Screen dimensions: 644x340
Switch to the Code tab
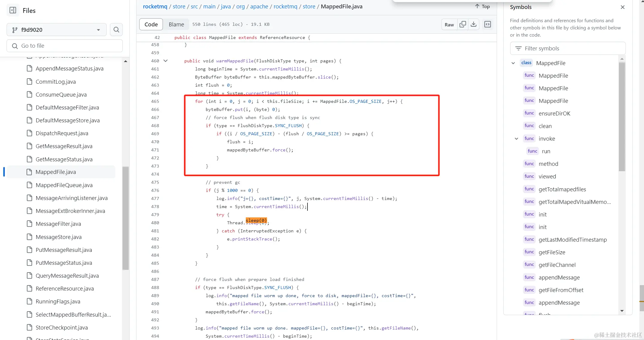151,24
